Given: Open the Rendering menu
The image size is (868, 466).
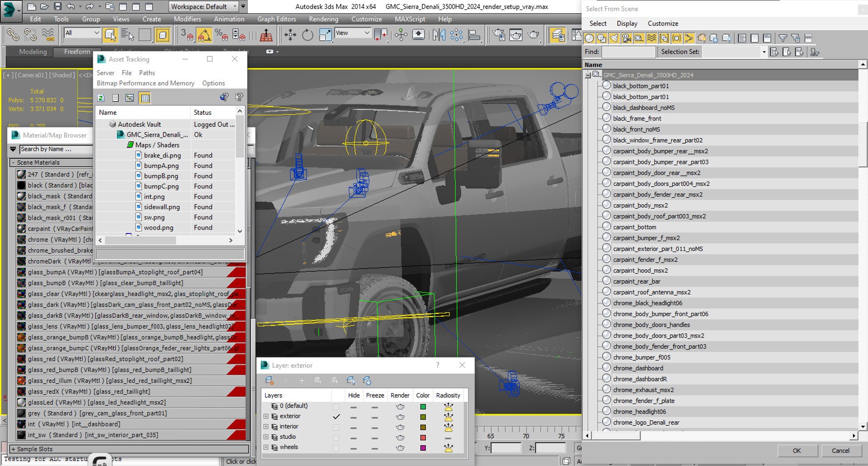Looking at the screenshot, I should pos(323,19).
